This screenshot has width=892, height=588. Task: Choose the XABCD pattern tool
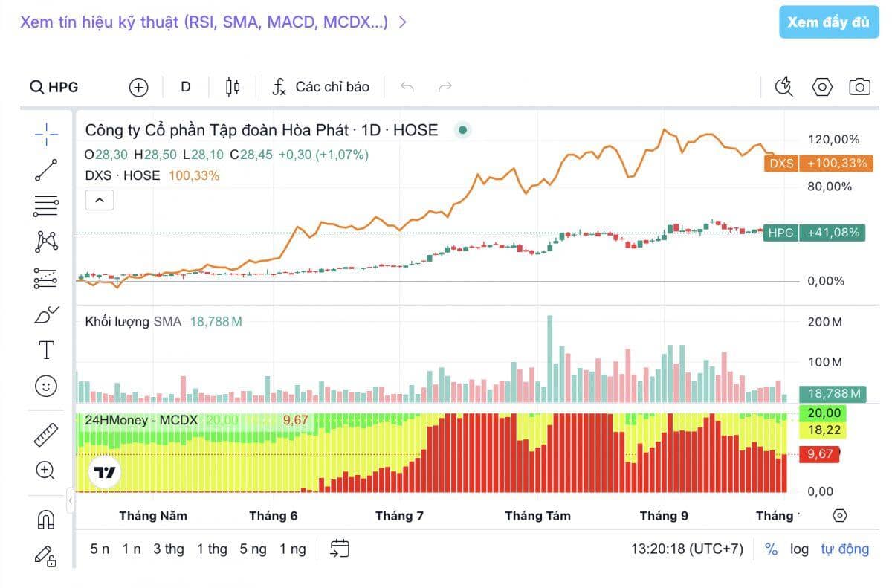(x=45, y=241)
